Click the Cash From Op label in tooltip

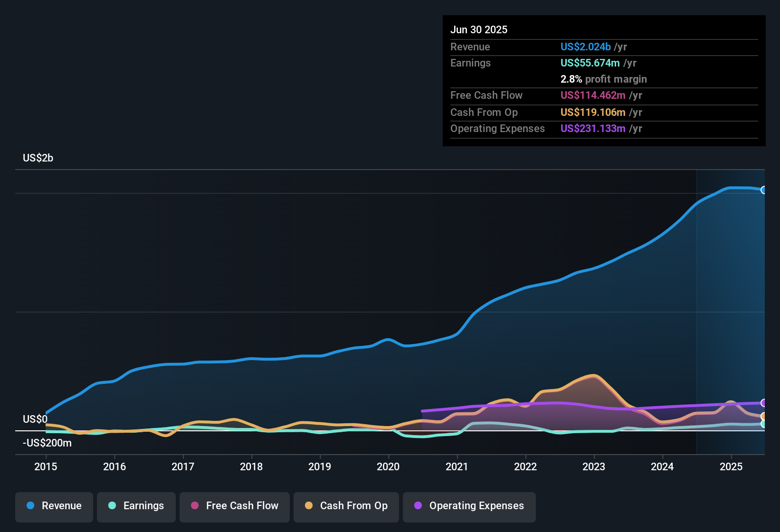pos(484,112)
